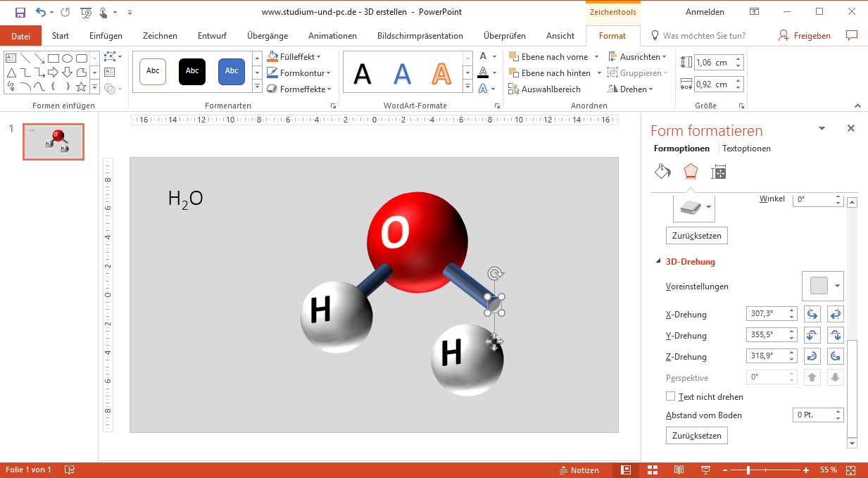The image size is (868, 478).
Task: Select slide 1 thumbnail
Action: click(x=54, y=141)
